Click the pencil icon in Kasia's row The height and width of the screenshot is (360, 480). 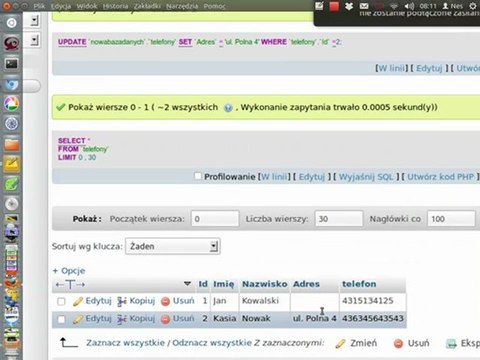coord(78,319)
